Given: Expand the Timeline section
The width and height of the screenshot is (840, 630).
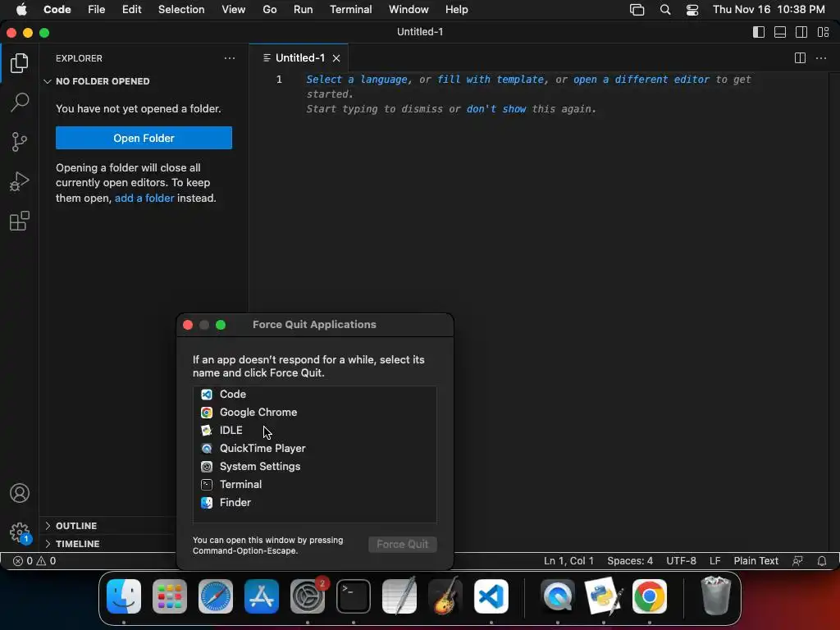Looking at the screenshot, I should (72, 544).
